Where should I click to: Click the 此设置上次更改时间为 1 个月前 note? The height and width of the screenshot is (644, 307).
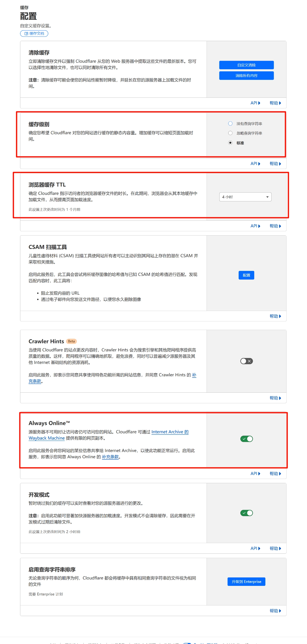pyautogui.click(x=54, y=209)
